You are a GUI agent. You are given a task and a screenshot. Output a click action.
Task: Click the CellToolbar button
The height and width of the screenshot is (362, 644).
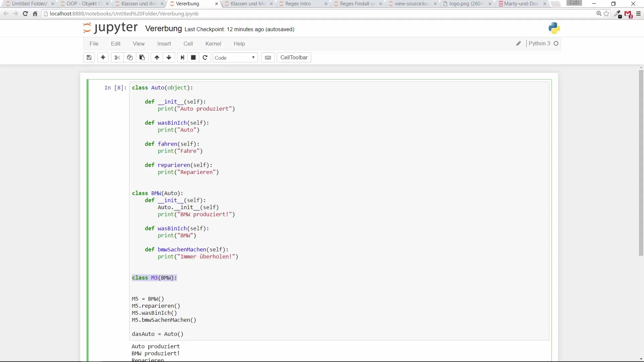(x=294, y=58)
